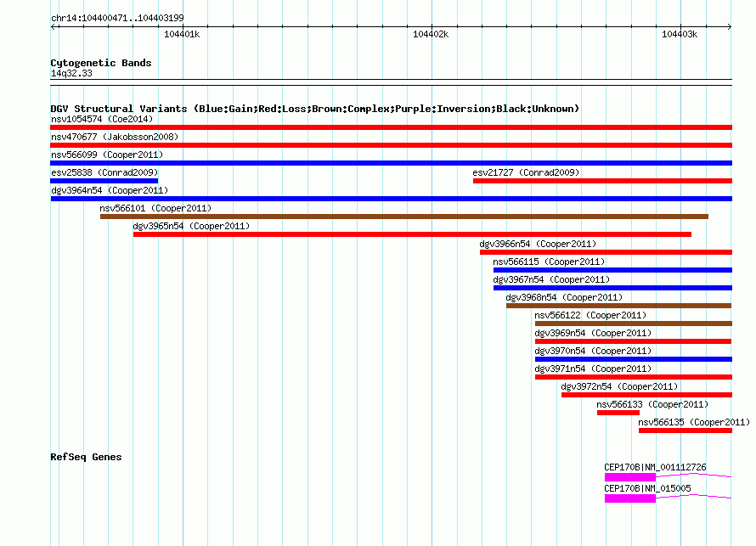Click the dgv3968n54 brown complex bar
The height and width of the screenshot is (546, 756).
pyautogui.click(x=618, y=306)
